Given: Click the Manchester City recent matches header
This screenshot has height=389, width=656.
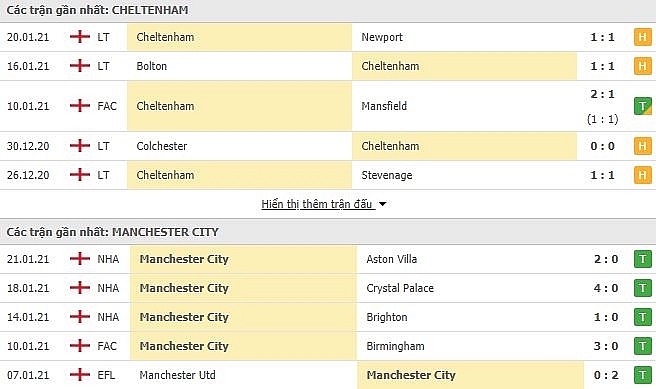Looking at the screenshot, I should (x=113, y=232).
